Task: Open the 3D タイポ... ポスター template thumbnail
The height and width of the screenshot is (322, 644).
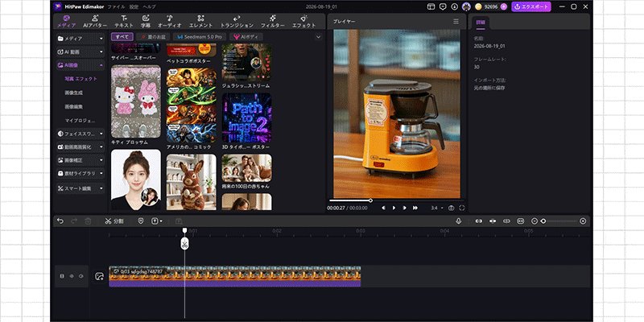Action: pos(246,118)
